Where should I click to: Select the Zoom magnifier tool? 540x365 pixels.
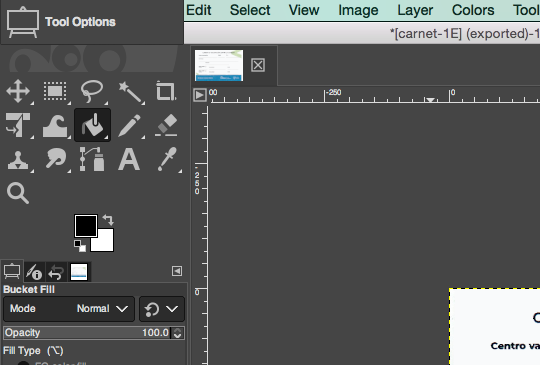18,193
